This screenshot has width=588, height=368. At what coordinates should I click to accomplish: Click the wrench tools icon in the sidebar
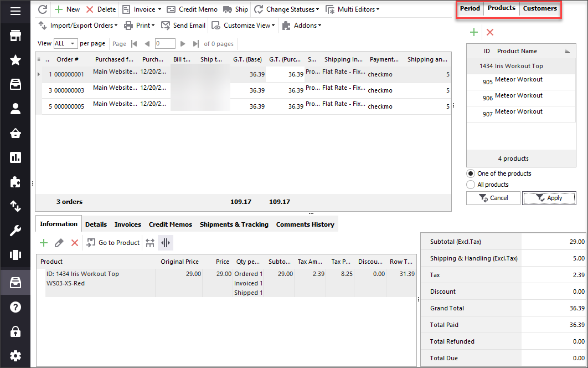coord(16,231)
